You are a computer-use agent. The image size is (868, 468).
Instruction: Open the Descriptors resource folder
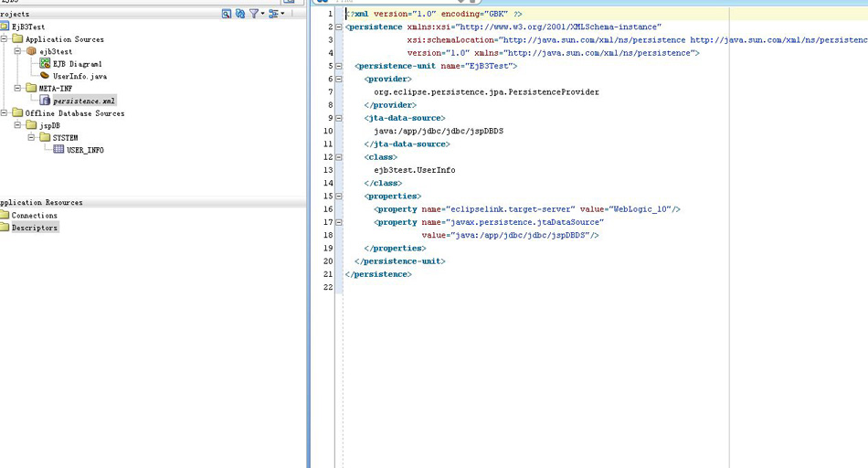pos(35,228)
